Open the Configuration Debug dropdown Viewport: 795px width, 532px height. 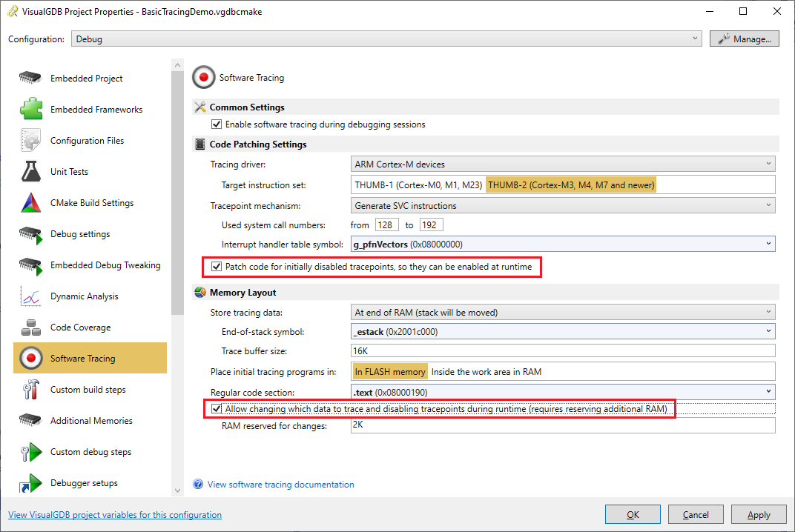tap(386, 39)
